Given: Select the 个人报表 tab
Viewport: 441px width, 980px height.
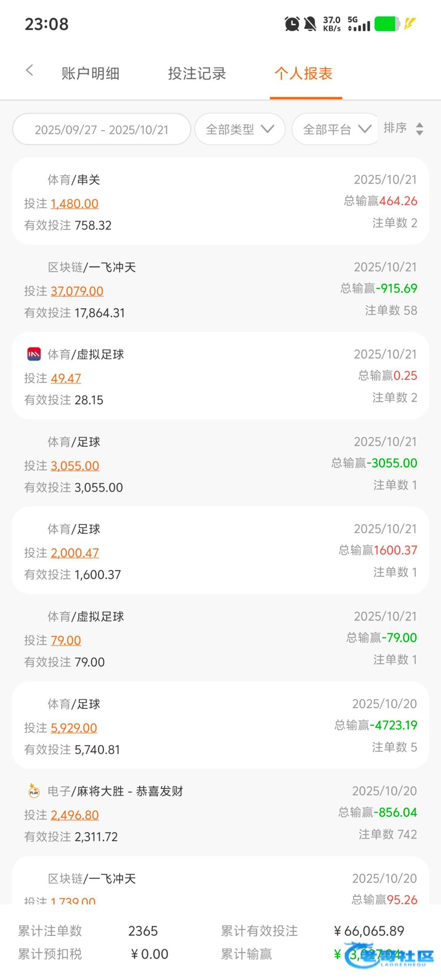Looking at the screenshot, I should [303, 74].
